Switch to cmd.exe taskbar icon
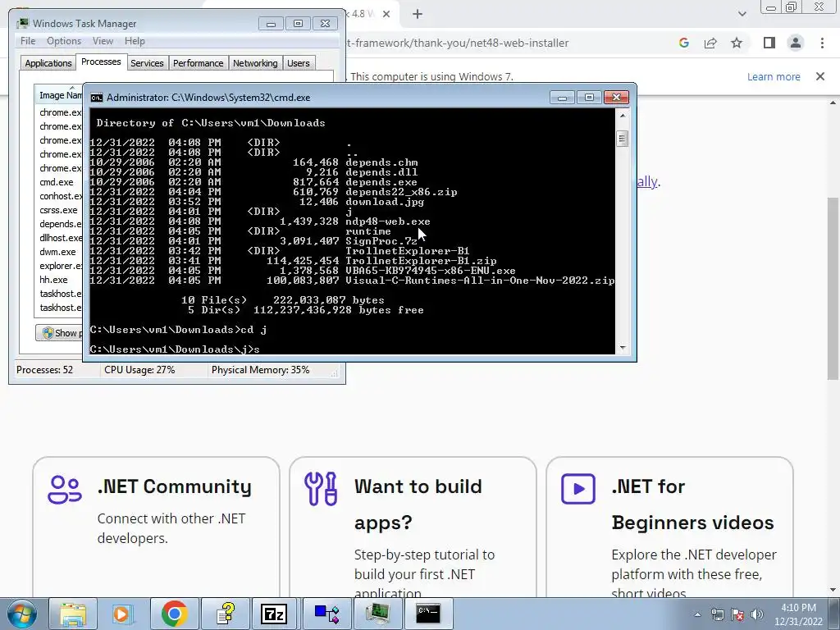Image resolution: width=840 pixels, height=630 pixels. (428, 614)
